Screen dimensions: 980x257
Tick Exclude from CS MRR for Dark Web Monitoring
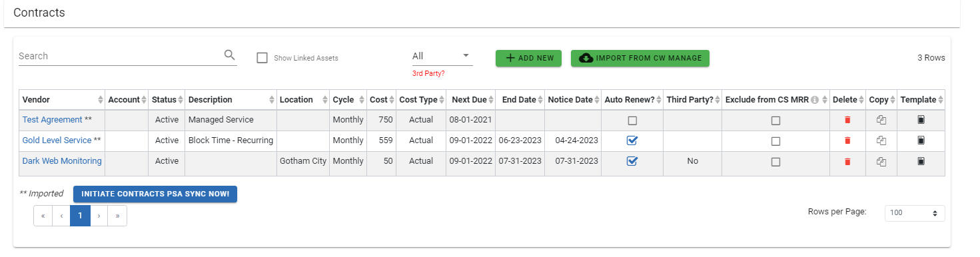click(775, 161)
